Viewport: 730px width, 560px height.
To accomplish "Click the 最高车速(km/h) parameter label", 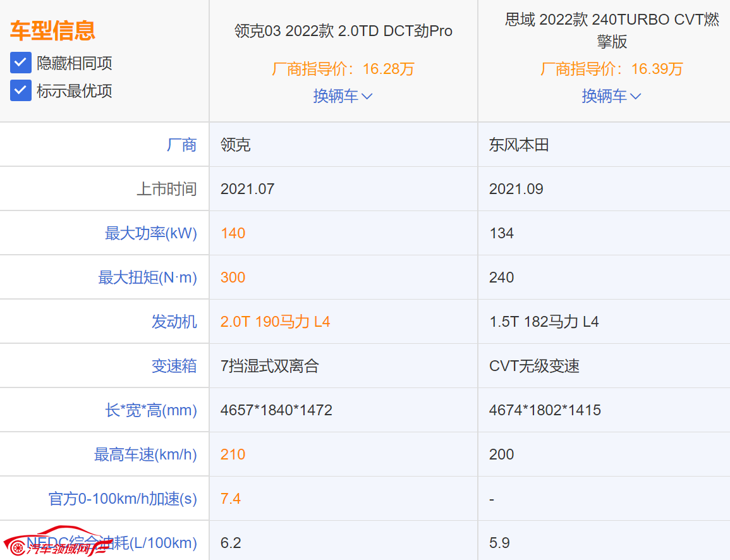I will click(x=146, y=454).
